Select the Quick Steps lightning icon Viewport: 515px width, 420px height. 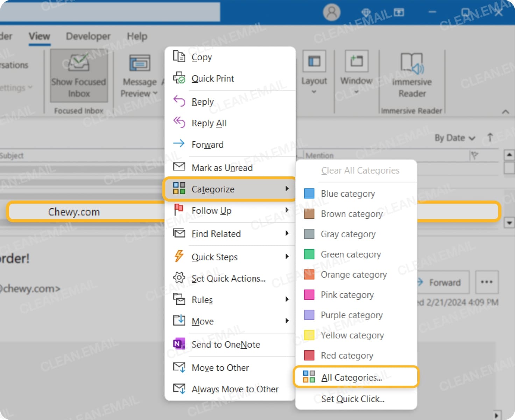coord(179,257)
